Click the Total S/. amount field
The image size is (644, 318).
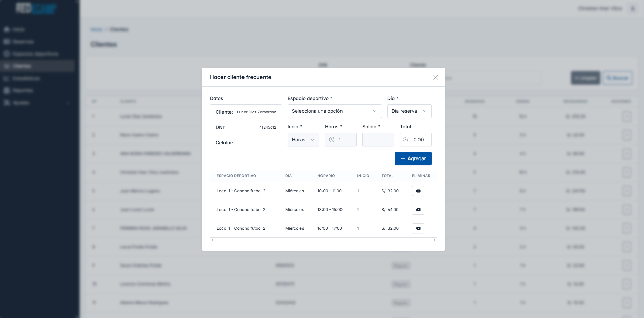click(420, 140)
